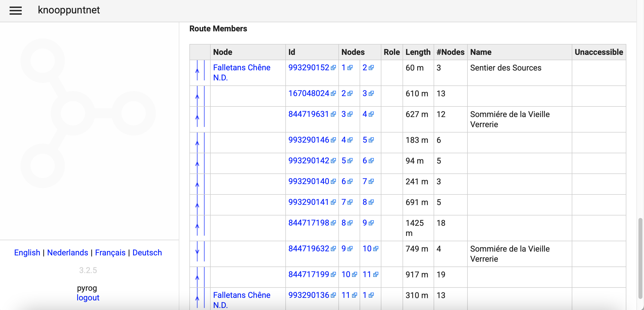Click the #Nodes column header

point(451,52)
